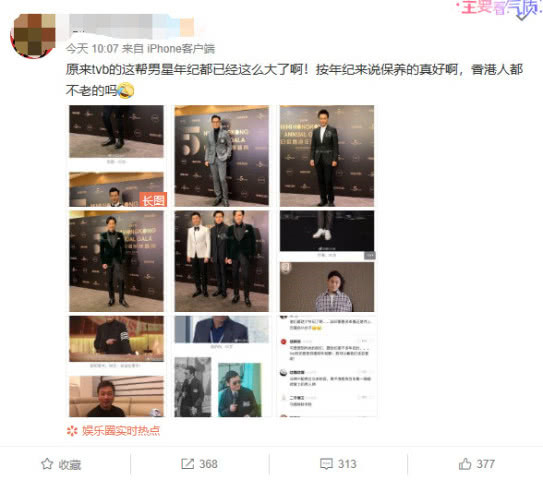The height and width of the screenshot is (480, 543).
Task: Open the plaid shirt woman thumbnail
Action: click(327, 287)
